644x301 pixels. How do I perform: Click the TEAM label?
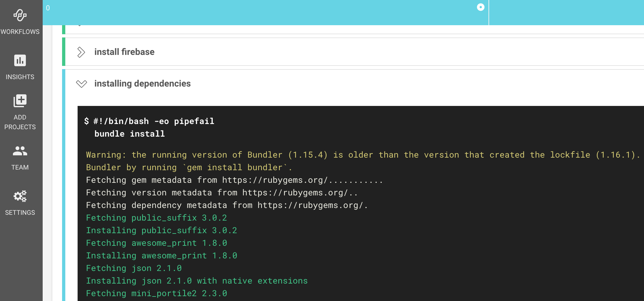point(20,167)
